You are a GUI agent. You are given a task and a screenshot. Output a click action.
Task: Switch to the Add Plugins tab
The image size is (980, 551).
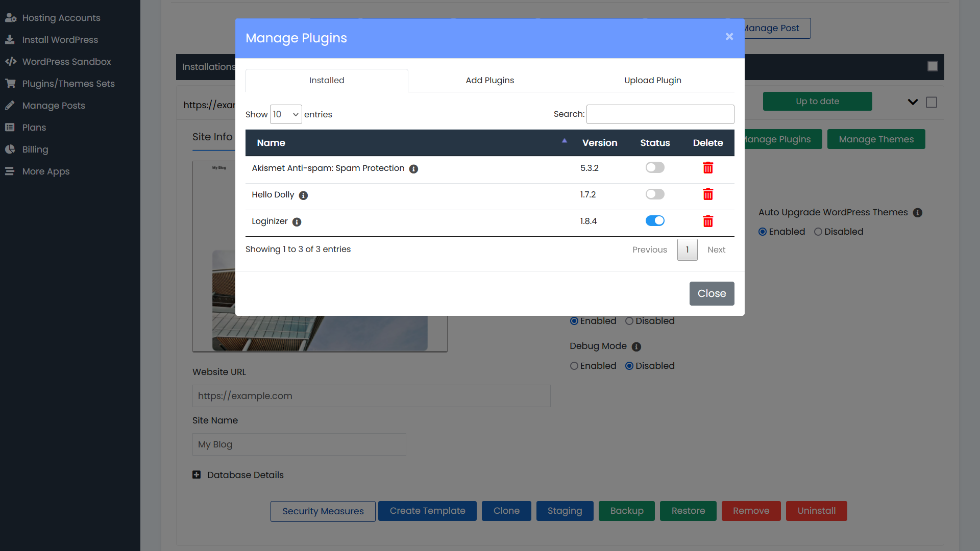coord(489,81)
